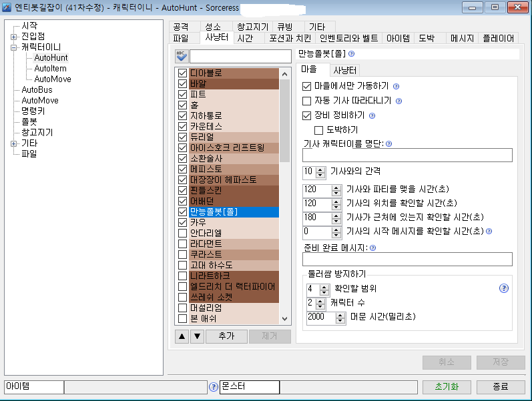
Task: Click help icon beside 마을에서만 가동하기
Action: click(x=396, y=87)
